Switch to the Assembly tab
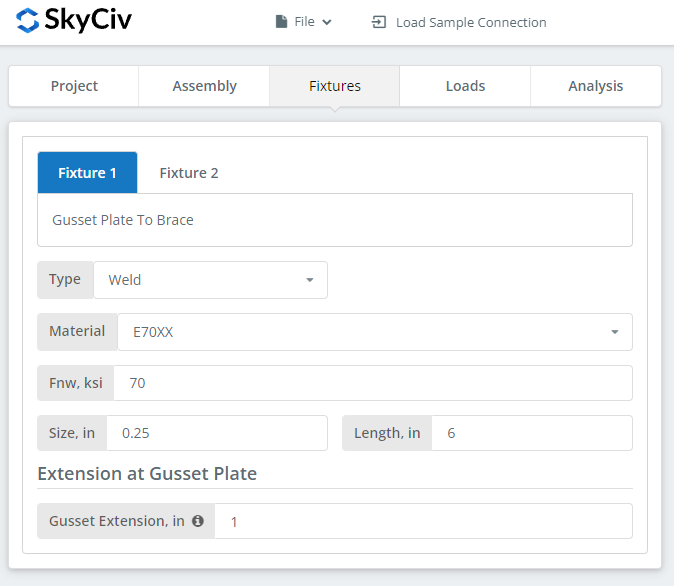This screenshot has width=674, height=586. coord(204,86)
